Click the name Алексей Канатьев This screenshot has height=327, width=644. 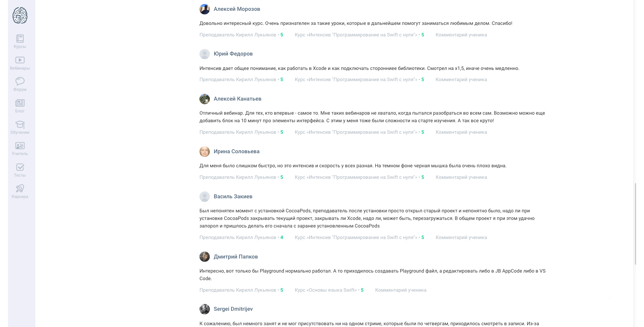(x=237, y=99)
